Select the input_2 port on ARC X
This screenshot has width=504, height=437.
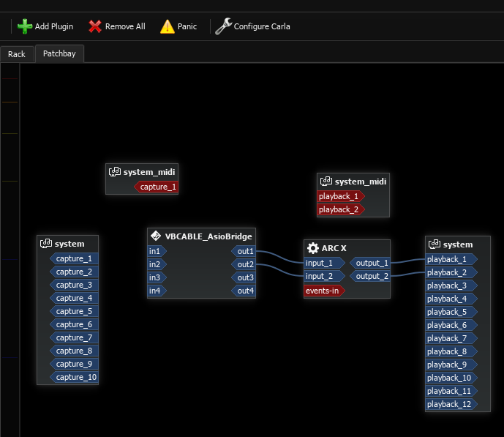pos(319,276)
